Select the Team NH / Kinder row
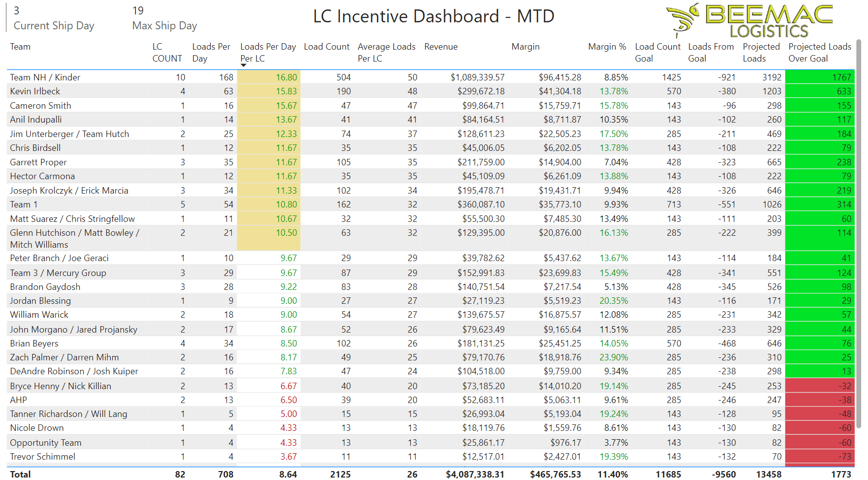 tap(431, 77)
